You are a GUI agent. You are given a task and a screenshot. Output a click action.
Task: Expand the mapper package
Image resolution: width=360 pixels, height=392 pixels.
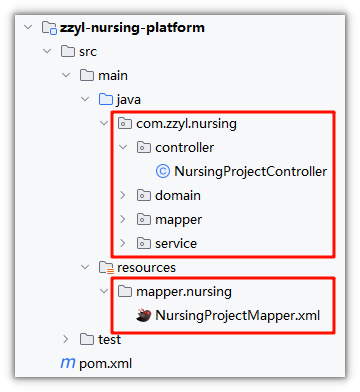tap(123, 219)
